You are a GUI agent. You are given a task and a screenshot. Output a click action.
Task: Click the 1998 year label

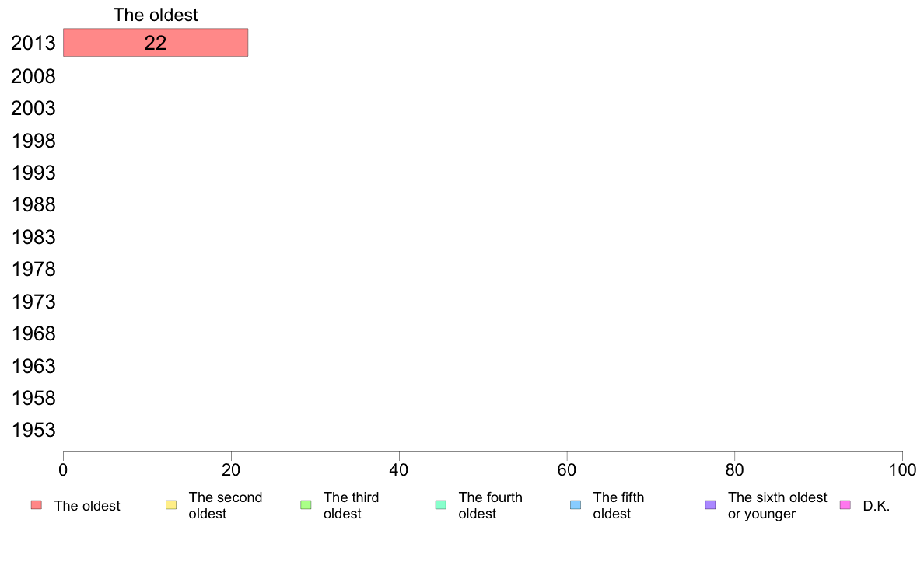pos(33,141)
